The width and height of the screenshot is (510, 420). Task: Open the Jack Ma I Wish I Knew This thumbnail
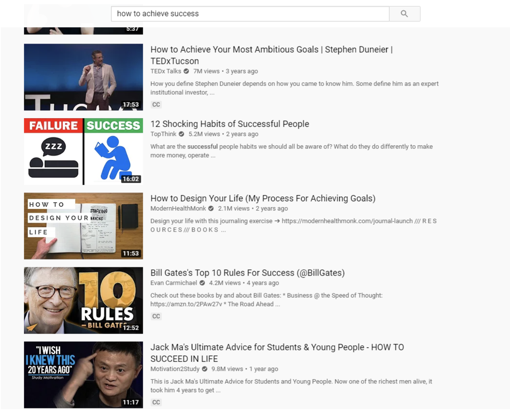click(x=83, y=375)
